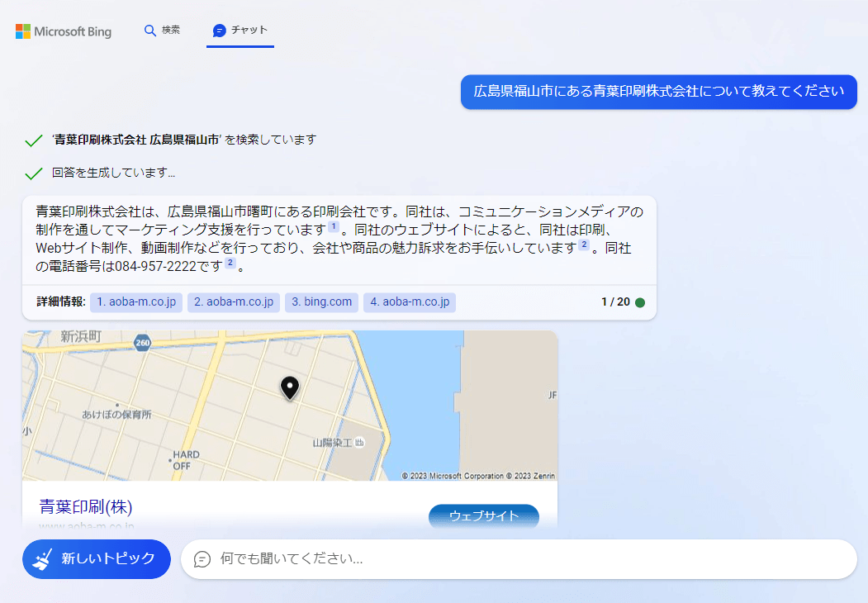
Task: Open source link 1. aoba-m.co.jp
Action: [x=136, y=302]
